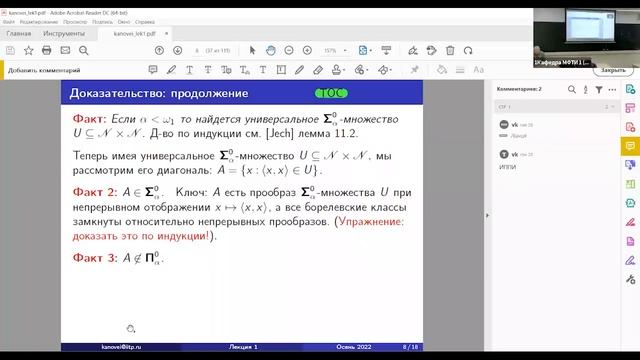640x360 pixels.
Task: Add file to starred with star icon
Action: (29, 51)
